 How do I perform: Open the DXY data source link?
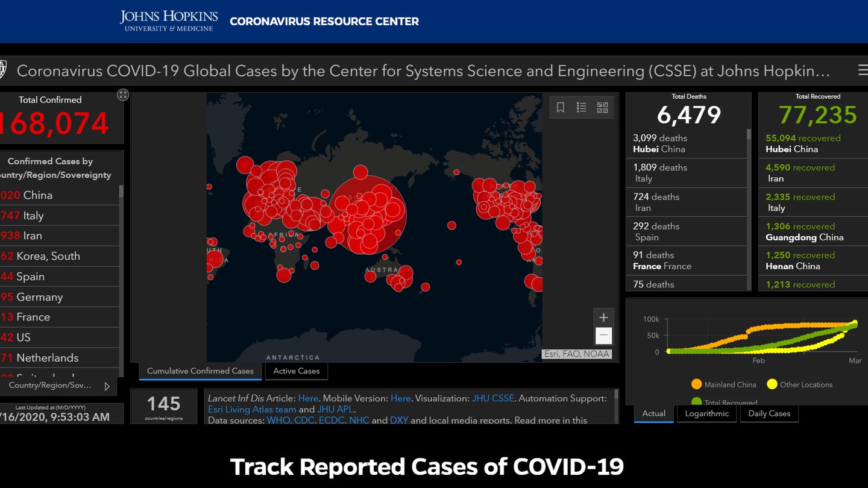click(x=399, y=420)
